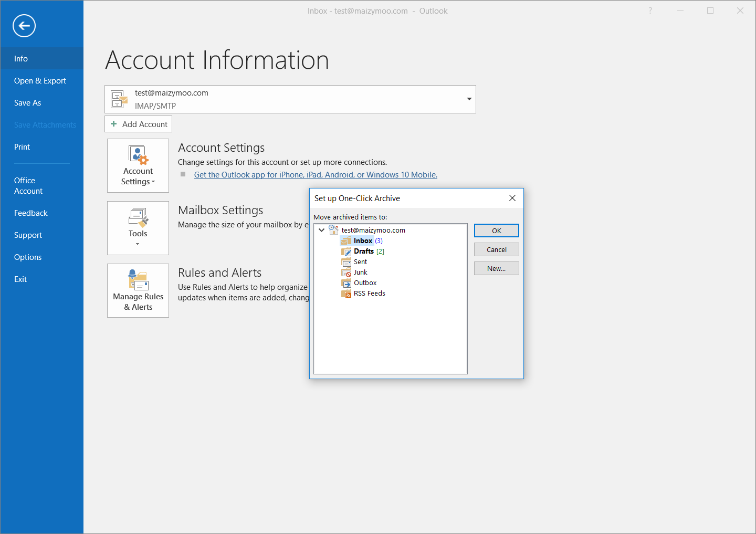Click the Get the Outlook app link
Image resolution: width=756 pixels, height=534 pixels.
tap(316, 175)
